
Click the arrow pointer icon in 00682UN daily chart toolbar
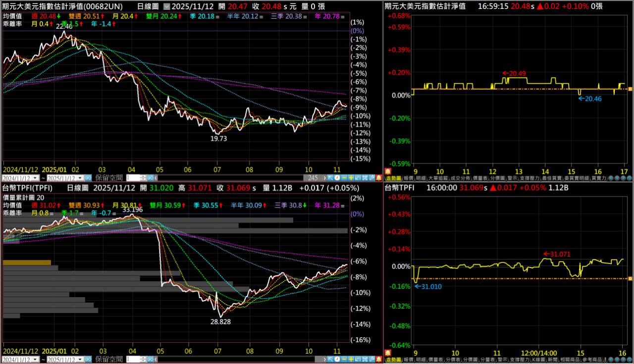[330, 178]
